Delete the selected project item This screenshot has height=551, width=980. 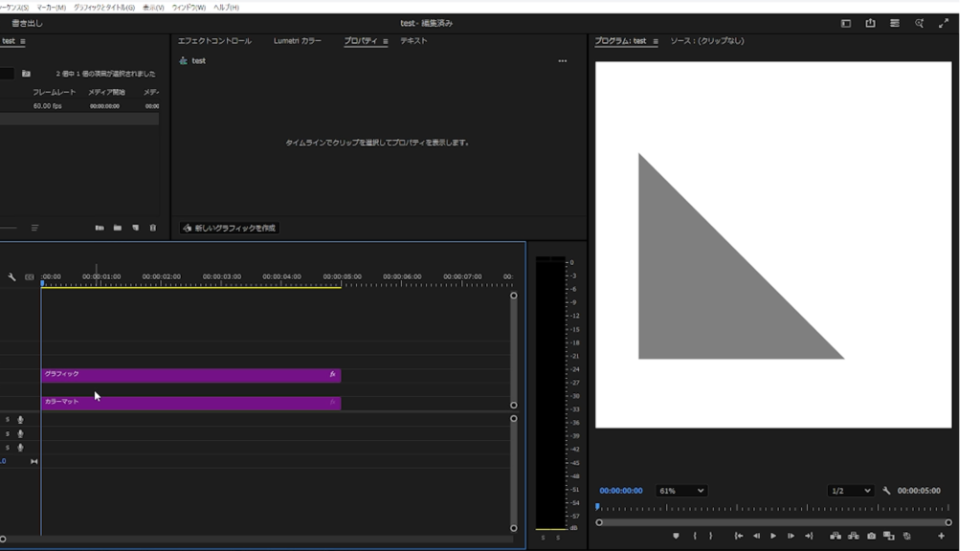pos(153,228)
